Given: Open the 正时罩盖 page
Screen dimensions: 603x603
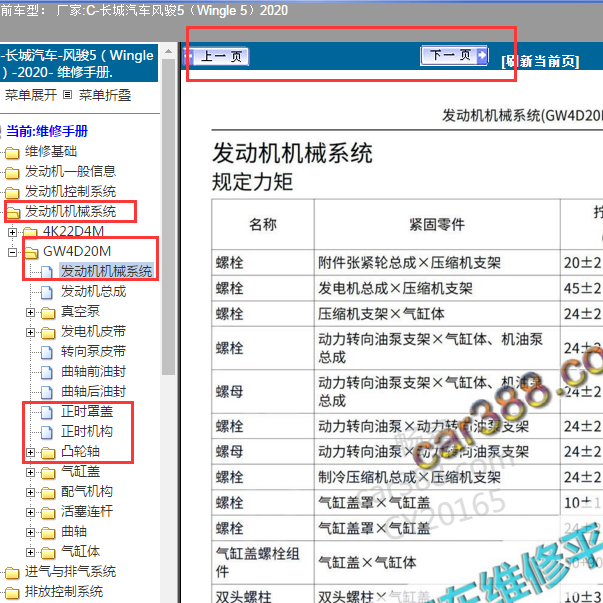Looking at the screenshot, I should (x=87, y=411).
